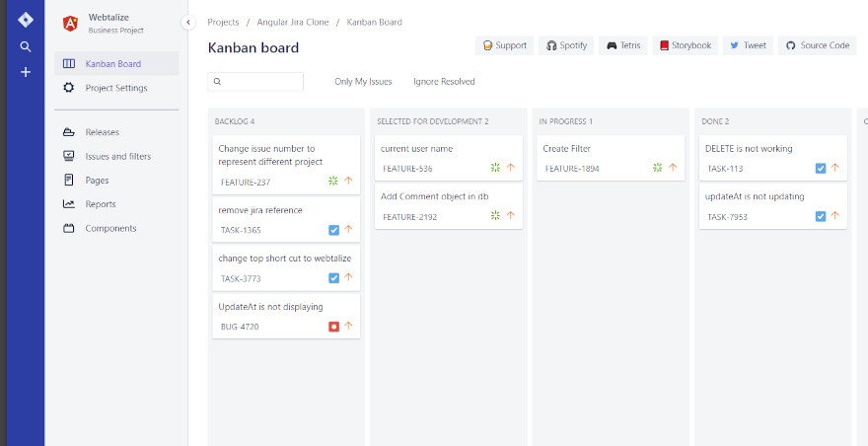Click the Pages document icon

coord(69,180)
